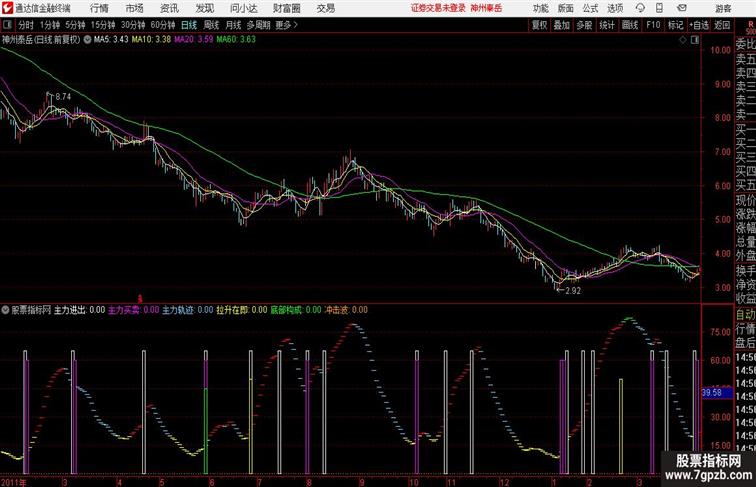Viewport: 756px width, 487px height.
Task: Open the 资讯 menu
Action: click(x=169, y=8)
